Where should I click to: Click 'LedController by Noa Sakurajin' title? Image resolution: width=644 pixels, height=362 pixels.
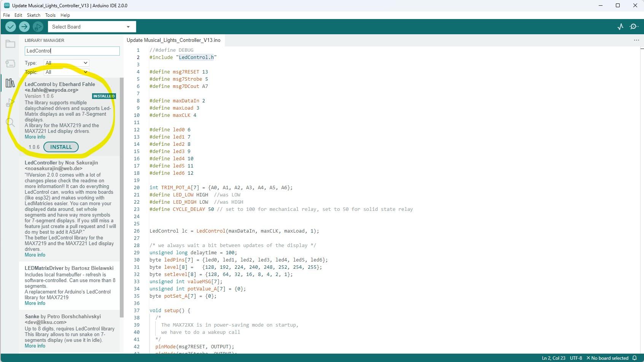click(x=61, y=163)
